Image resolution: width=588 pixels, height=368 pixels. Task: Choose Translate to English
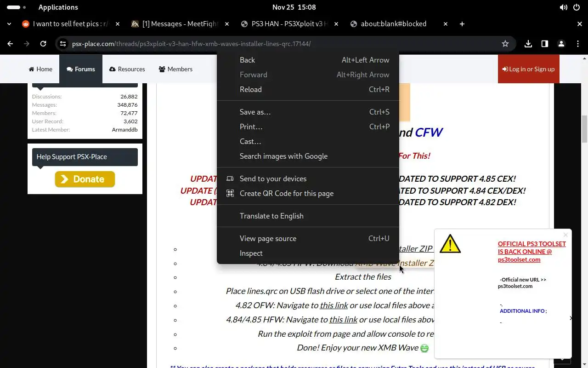click(x=308, y=216)
